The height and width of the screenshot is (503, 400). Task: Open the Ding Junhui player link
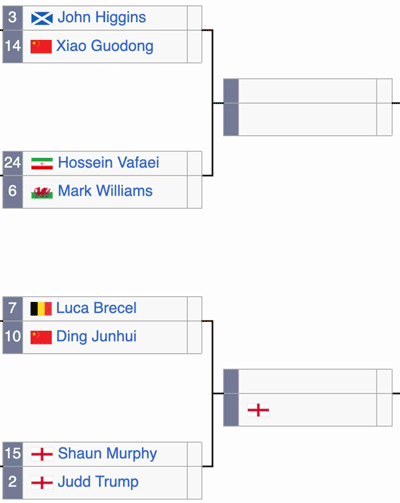pyautogui.click(x=96, y=336)
